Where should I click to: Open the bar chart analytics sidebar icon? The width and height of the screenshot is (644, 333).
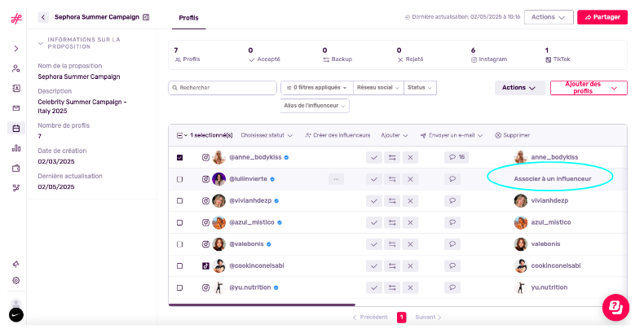(16, 148)
